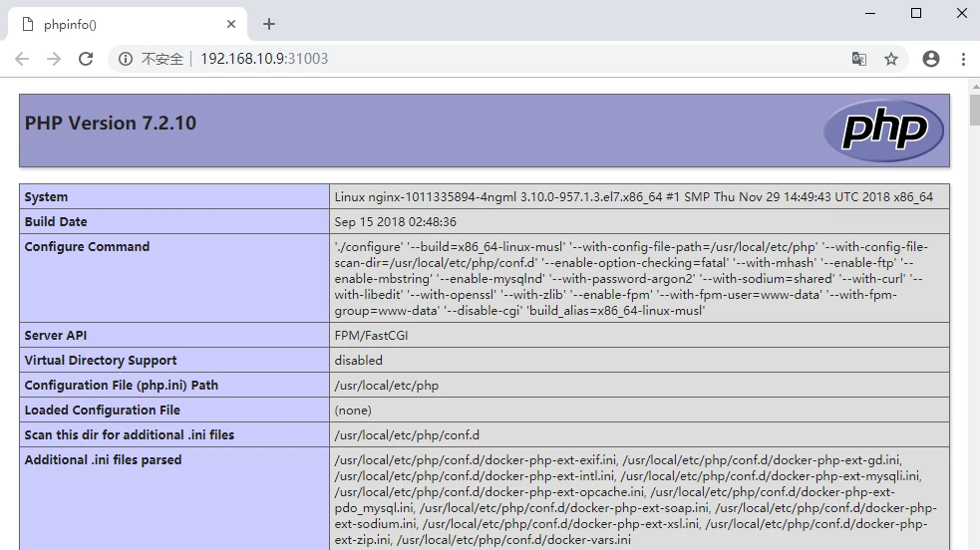The height and width of the screenshot is (550, 980).
Task: Click the PHP logo image
Action: tap(883, 131)
